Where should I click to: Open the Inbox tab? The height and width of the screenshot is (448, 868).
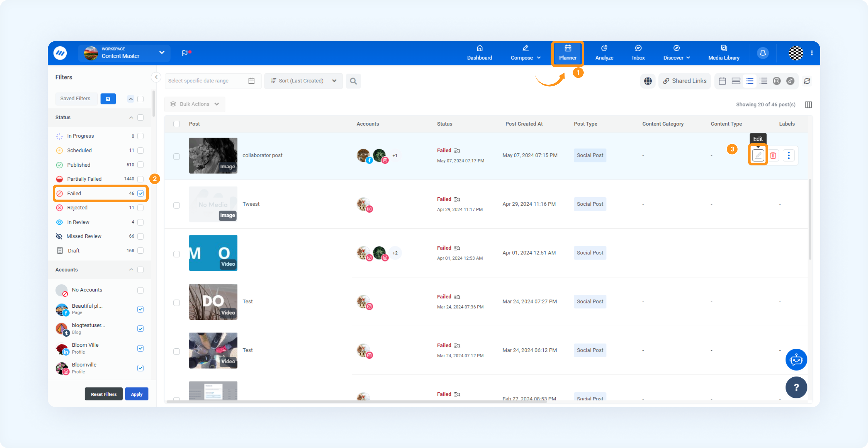click(638, 53)
